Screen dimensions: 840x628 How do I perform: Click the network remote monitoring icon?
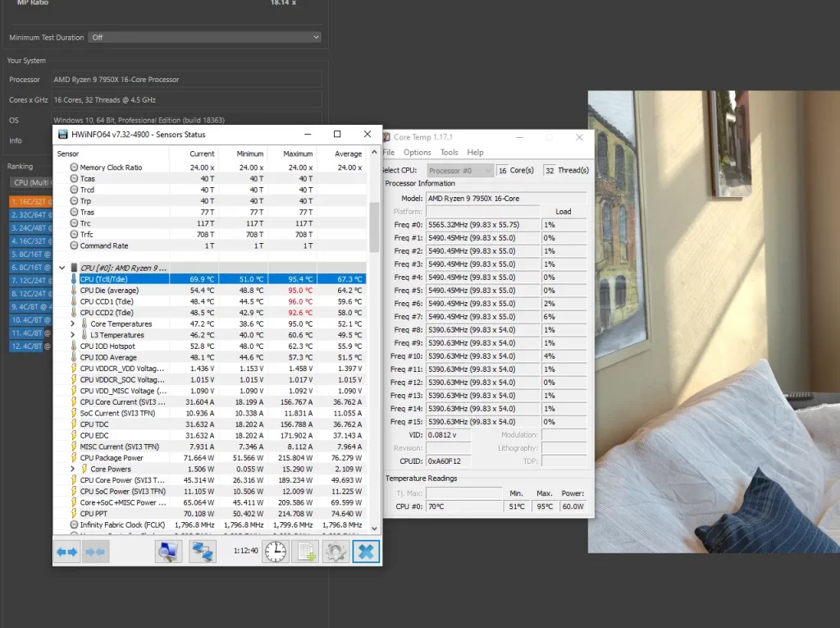202,552
